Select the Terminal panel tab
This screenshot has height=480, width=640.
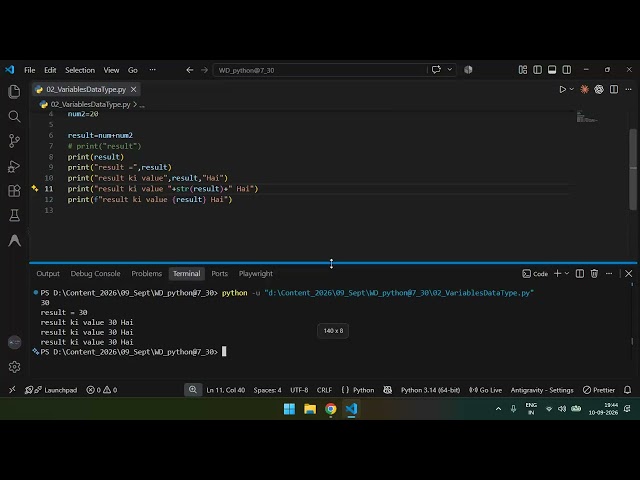point(187,273)
